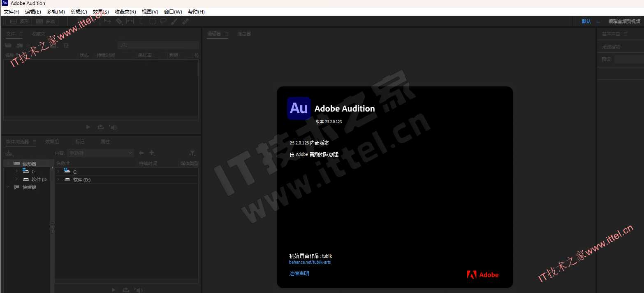
Task: Collapse the 快捷键 tree node
Action: coord(8,187)
